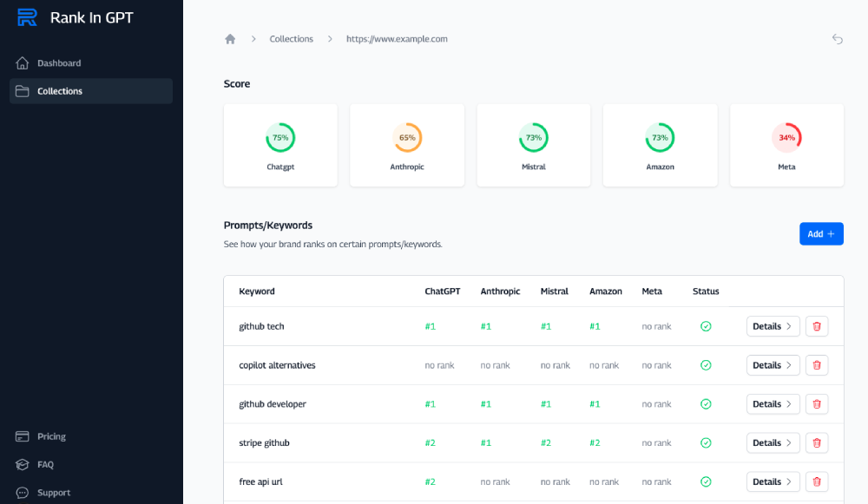Select the Meta 34% score card
The image size is (868, 504).
pyautogui.click(x=786, y=145)
